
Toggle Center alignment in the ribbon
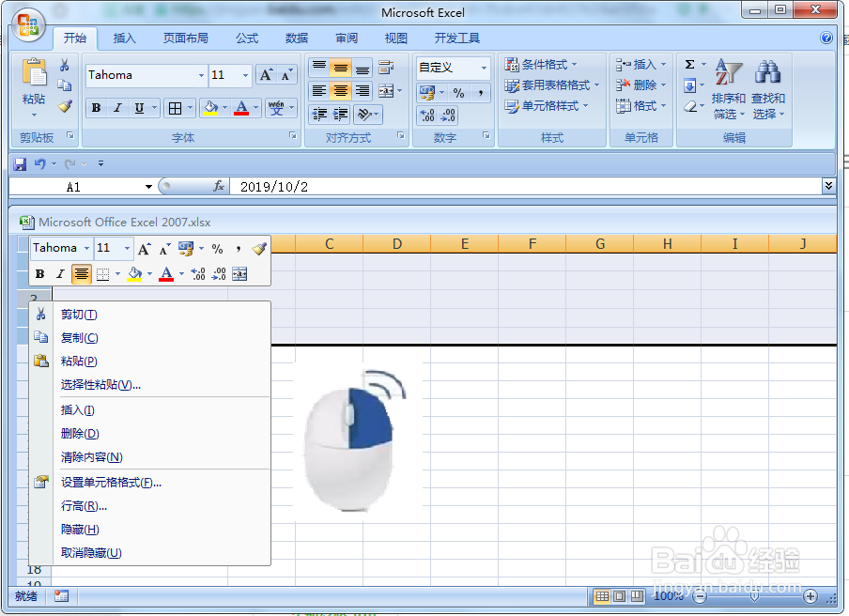point(341,91)
